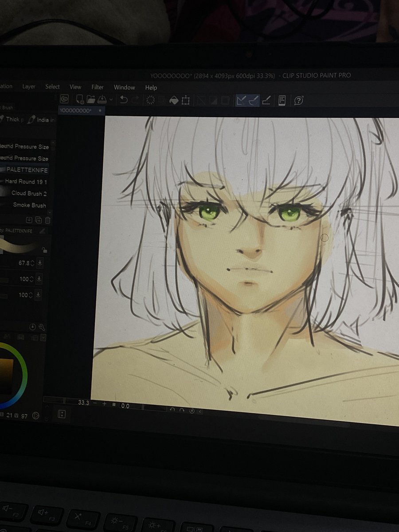Click the Redo arrow icon
The width and height of the screenshot is (399, 532).
[x=136, y=100]
